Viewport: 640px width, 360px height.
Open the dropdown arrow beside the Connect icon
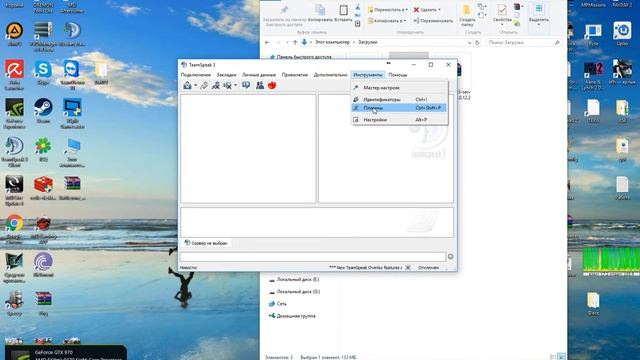[x=196, y=85]
